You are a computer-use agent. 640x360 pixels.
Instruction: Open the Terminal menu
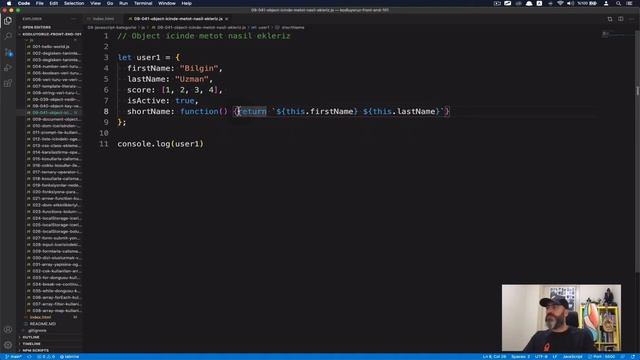(x=143, y=3)
